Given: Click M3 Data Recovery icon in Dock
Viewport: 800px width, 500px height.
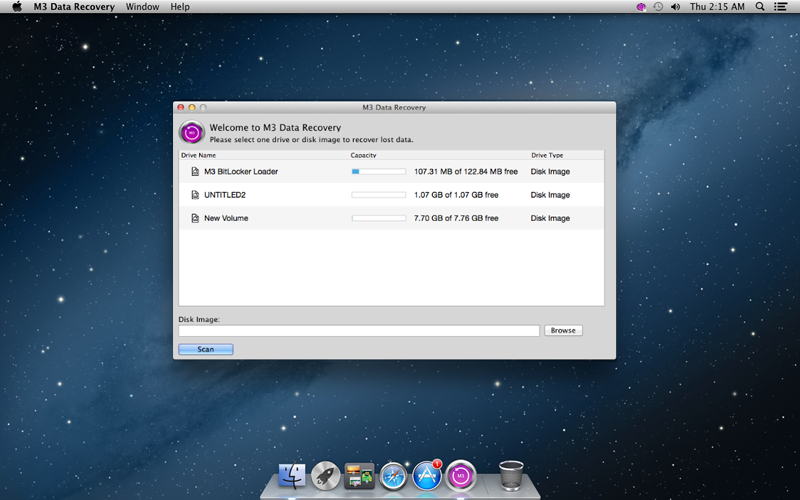Looking at the screenshot, I should click(x=461, y=476).
